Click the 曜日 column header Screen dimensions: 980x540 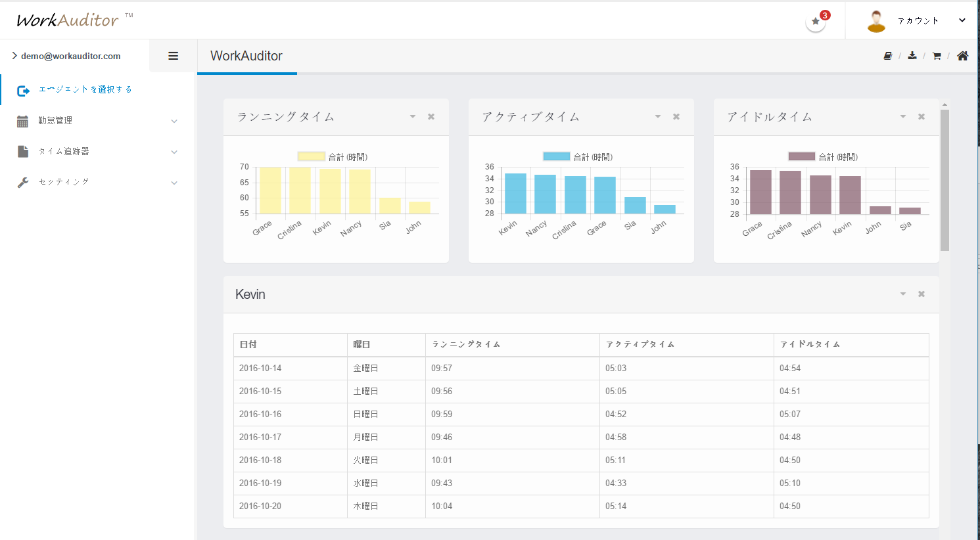click(386, 345)
